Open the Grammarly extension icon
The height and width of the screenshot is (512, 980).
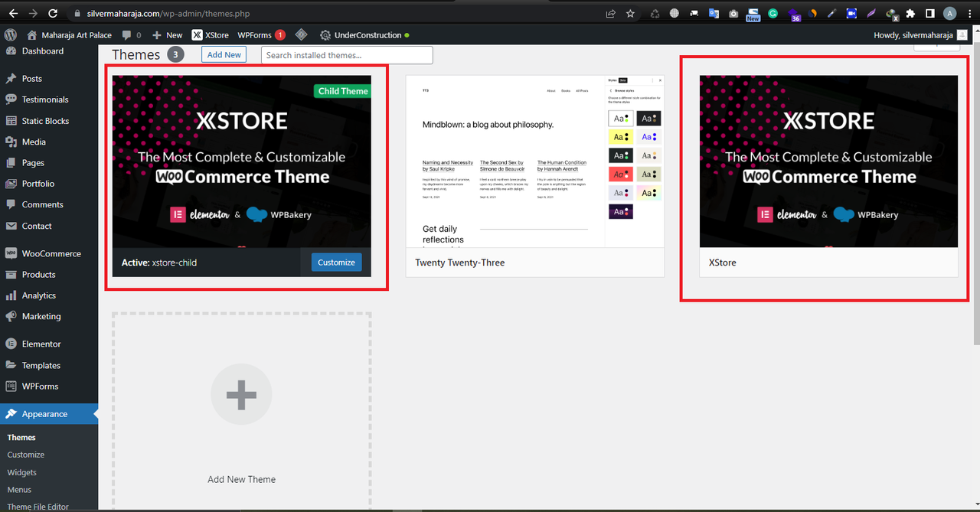click(773, 13)
